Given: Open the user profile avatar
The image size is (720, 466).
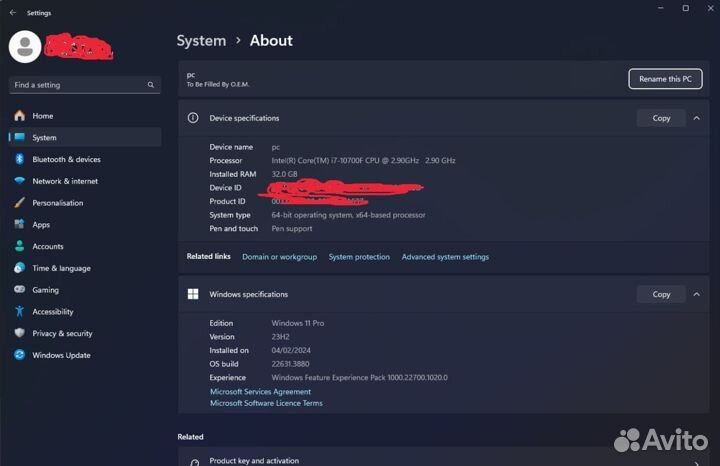Looking at the screenshot, I should click(25, 47).
